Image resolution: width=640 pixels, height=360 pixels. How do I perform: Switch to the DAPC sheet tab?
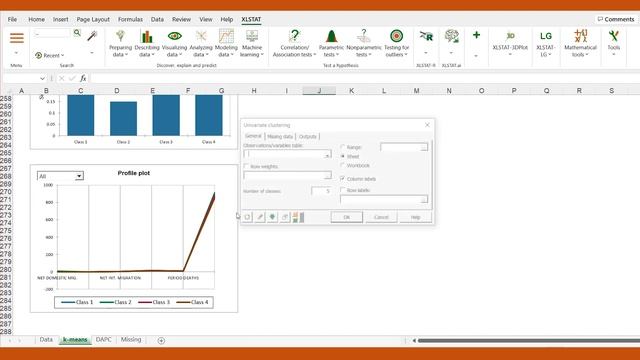point(104,340)
